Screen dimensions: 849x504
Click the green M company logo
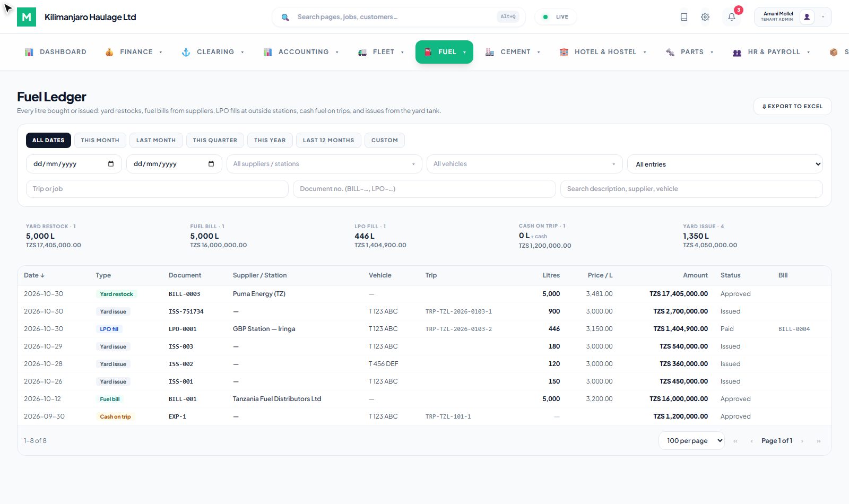point(27,17)
